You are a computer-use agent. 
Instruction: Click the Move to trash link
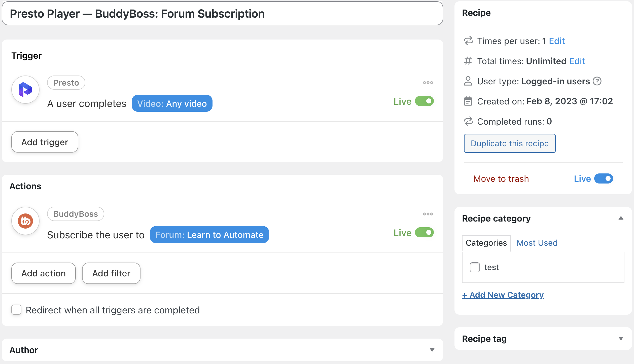pos(501,179)
